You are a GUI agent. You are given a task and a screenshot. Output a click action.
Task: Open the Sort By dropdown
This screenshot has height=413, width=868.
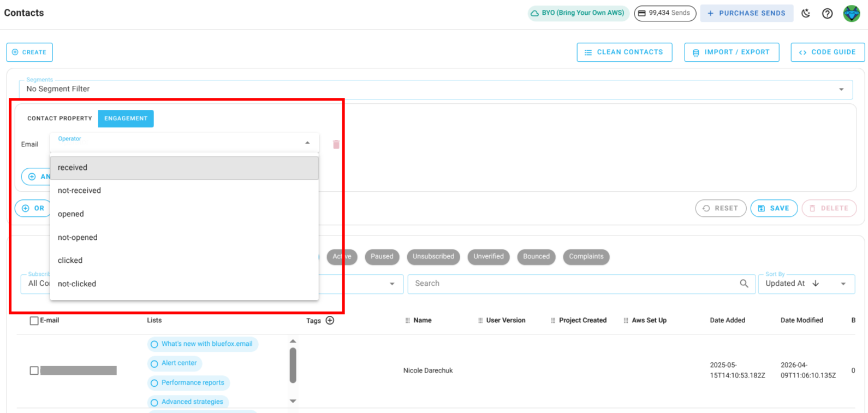click(x=806, y=284)
